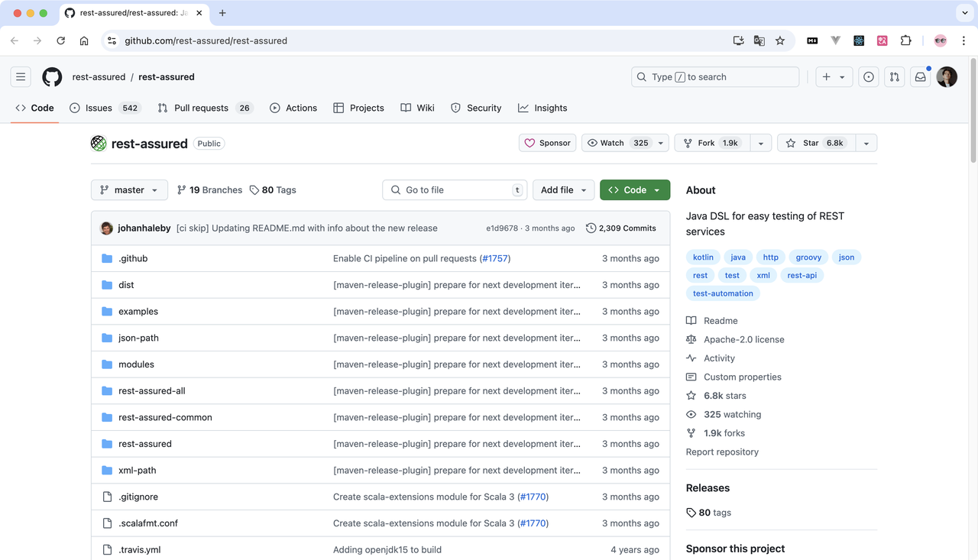Open the React DevTools extension icon
This screenshot has height=560, width=978.
point(859,40)
